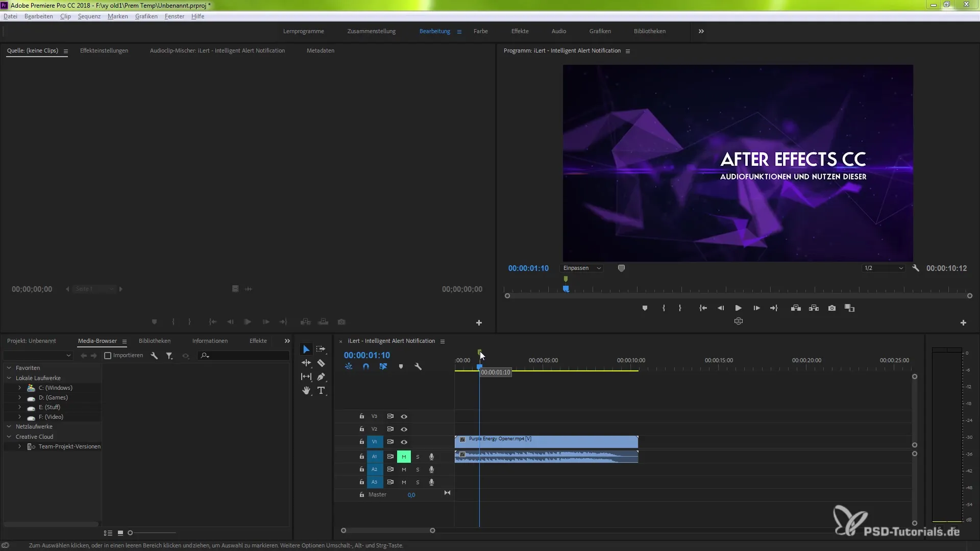Mark Out point in program monitor
The height and width of the screenshot is (551, 980).
coord(680,308)
